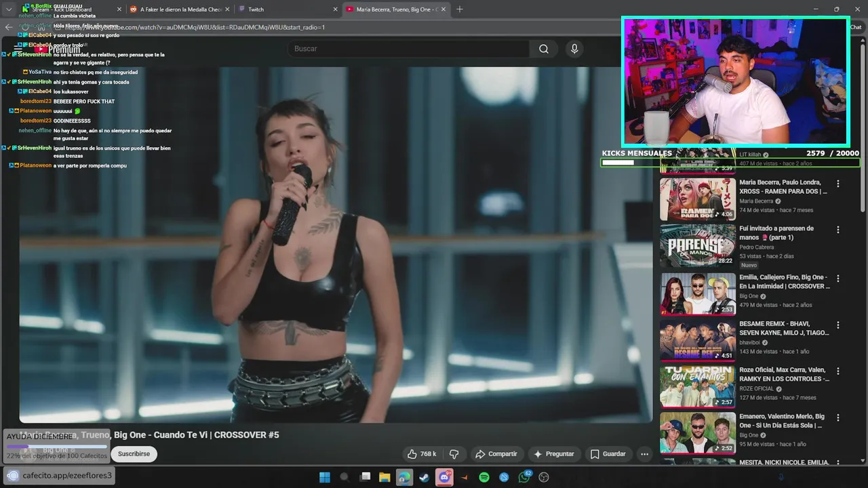Switch to the Edge browser taskbar icon
The height and width of the screenshot is (488, 868).
pos(404,477)
